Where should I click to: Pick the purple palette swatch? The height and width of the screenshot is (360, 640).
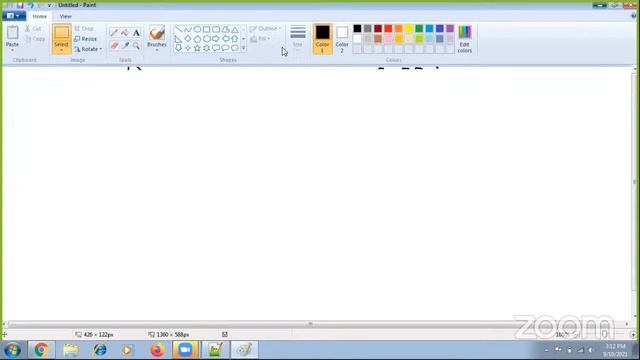point(450,29)
